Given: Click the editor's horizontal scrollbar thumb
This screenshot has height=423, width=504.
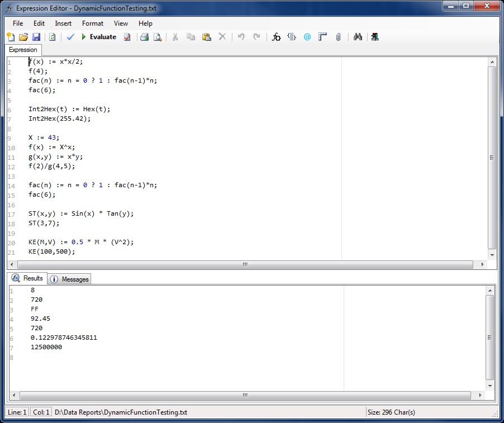Looking at the screenshot, I should tap(245, 264).
